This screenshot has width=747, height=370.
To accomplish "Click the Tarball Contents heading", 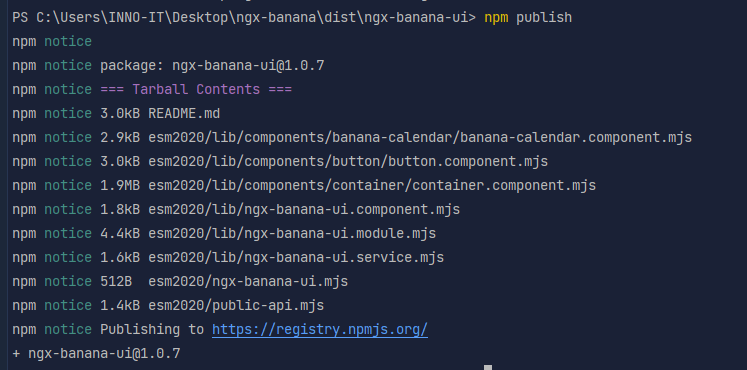I will pos(196,90).
